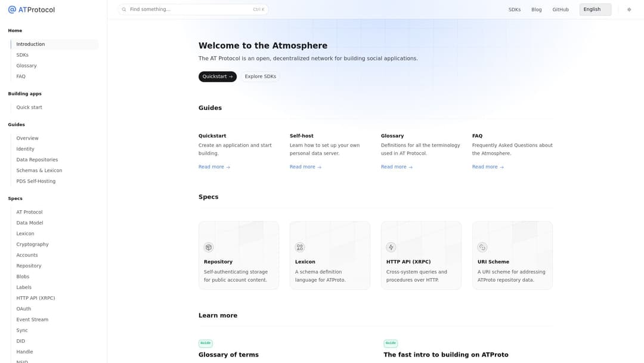The width and height of the screenshot is (644, 363).
Task: Open Lexicon spec in the sidebar
Action: point(25,233)
